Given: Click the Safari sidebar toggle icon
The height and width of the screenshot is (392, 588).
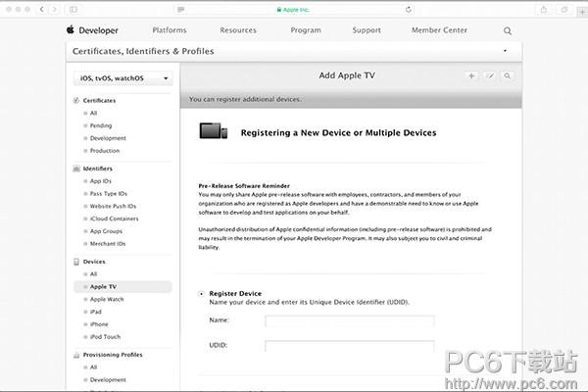Looking at the screenshot, I should point(73,10).
